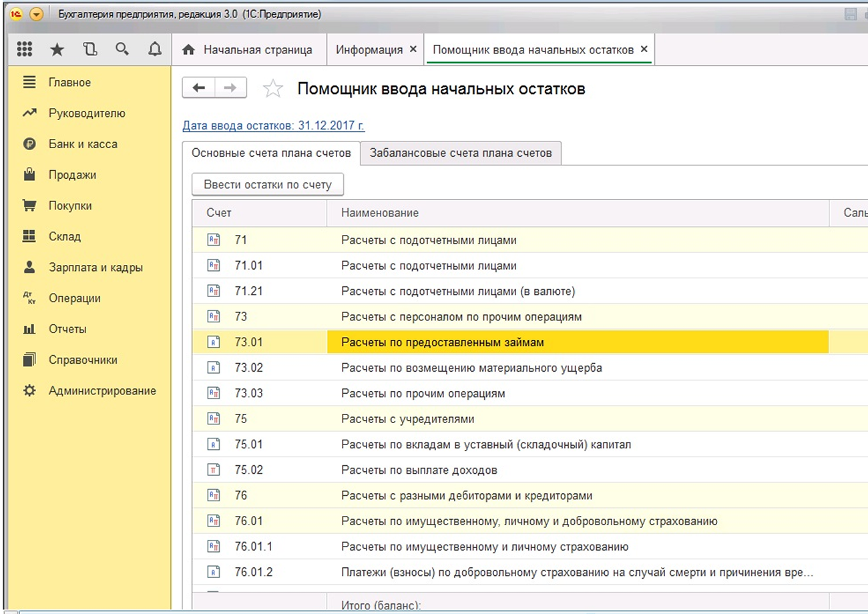Switch to Забалансовые счета плана счетов tab
Screen dimensions: 868x614
click(460, 153)
